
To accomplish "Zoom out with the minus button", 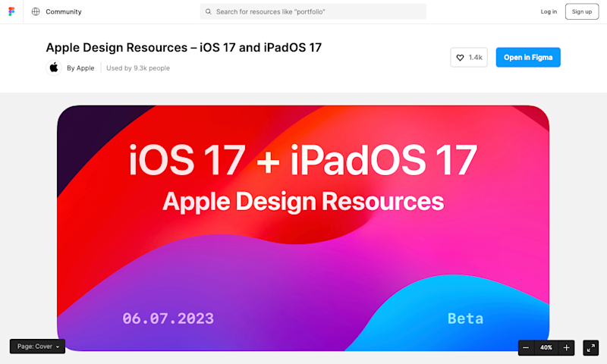I will click(526, 348).
